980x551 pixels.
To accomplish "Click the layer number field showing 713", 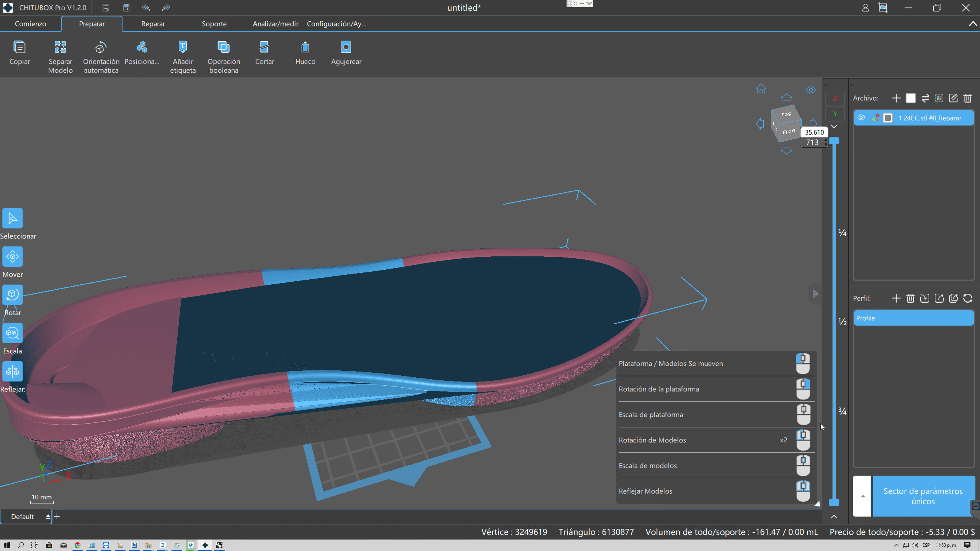I will click(812, 142).
